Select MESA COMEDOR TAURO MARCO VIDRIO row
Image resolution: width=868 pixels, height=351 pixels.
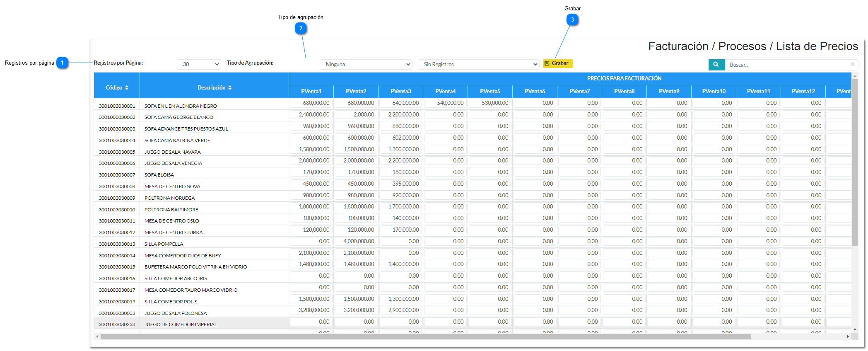click(x=191, y=290)
